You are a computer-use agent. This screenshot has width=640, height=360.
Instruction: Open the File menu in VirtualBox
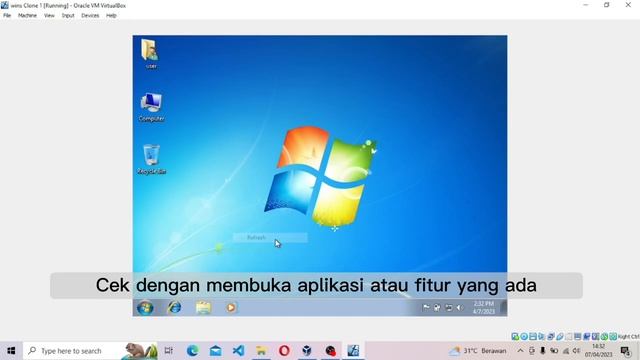(7, 16)
